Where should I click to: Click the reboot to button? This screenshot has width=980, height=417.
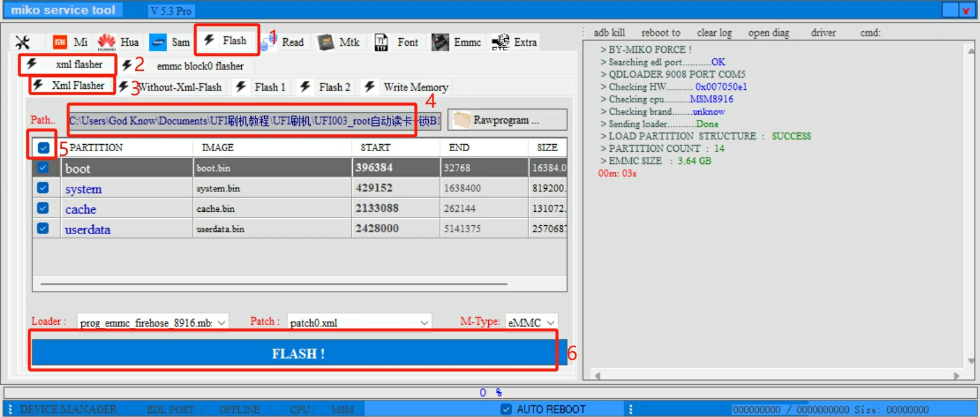661,33
